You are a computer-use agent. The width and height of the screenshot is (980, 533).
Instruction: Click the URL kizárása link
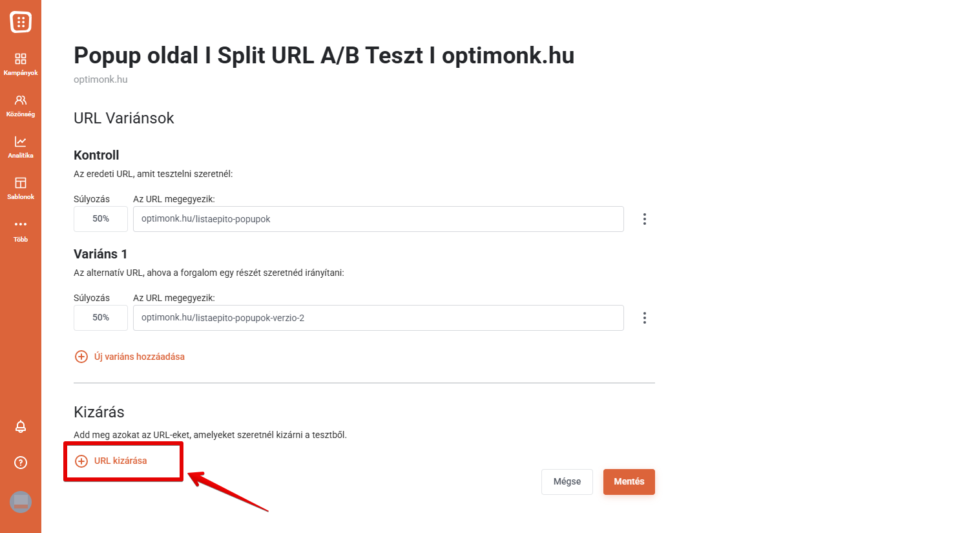(121, 461)
